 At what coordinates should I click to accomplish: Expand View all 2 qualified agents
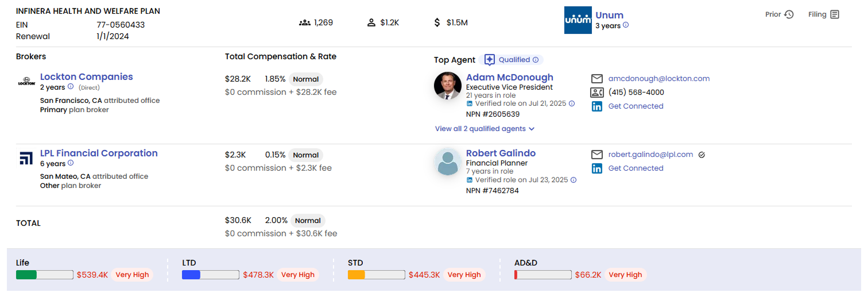(x=485, y=129)
